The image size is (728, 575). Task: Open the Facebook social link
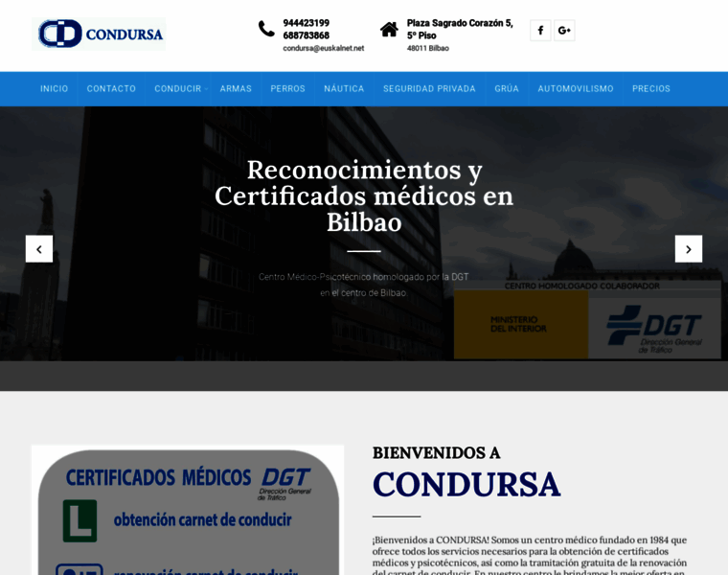(x=540, y=31)
